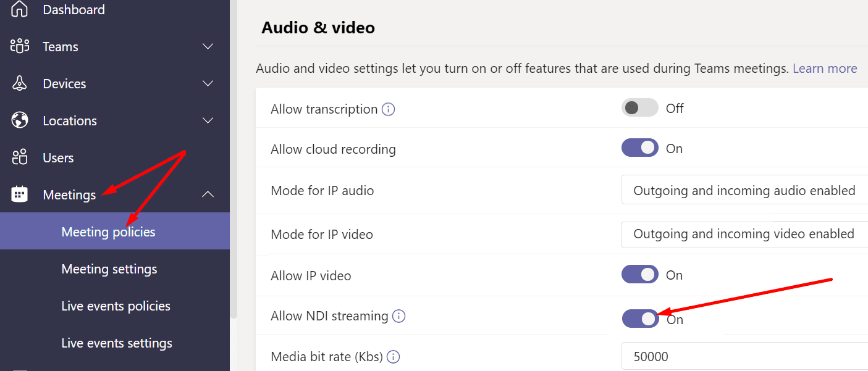Click the Allow IP video label
Image resolution: width=868 pixels, height=371 pixels.
pos(311,276)
